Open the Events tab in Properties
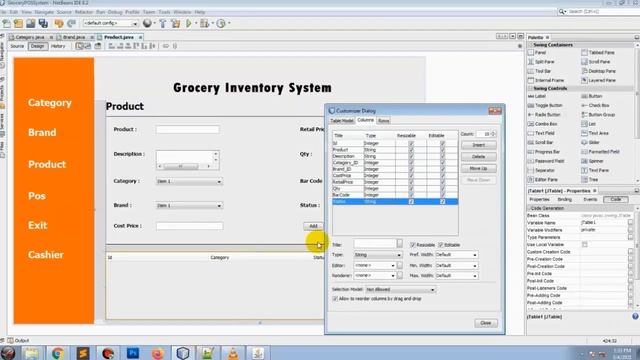Image resolution: width=640 pixels, height=360 pixels. pos(590,200)
